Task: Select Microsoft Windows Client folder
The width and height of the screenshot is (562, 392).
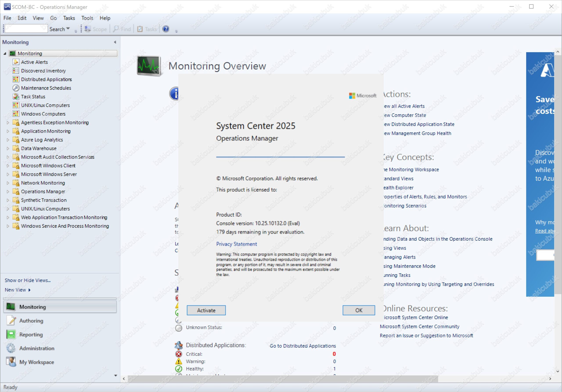Action: [x=48, y=166]
